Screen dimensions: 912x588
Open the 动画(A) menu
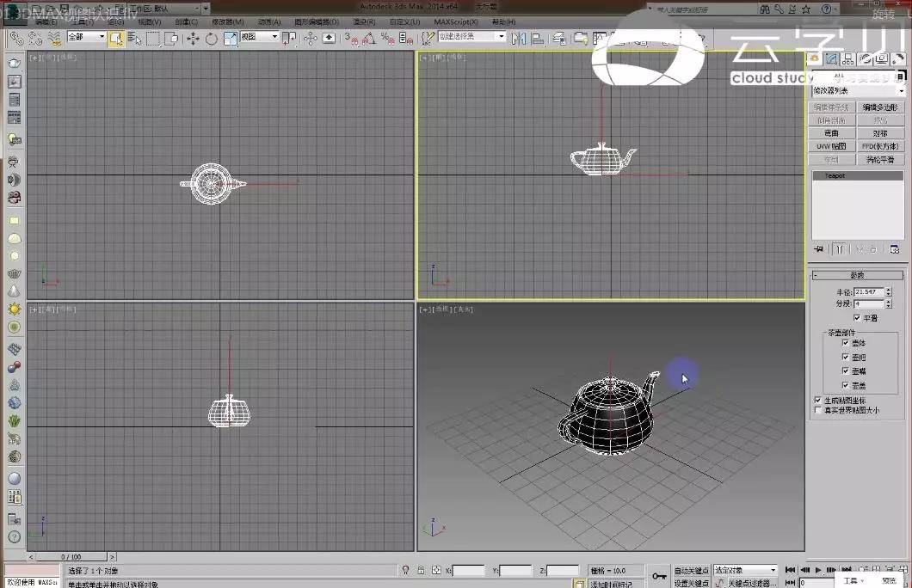pos(269,22)
